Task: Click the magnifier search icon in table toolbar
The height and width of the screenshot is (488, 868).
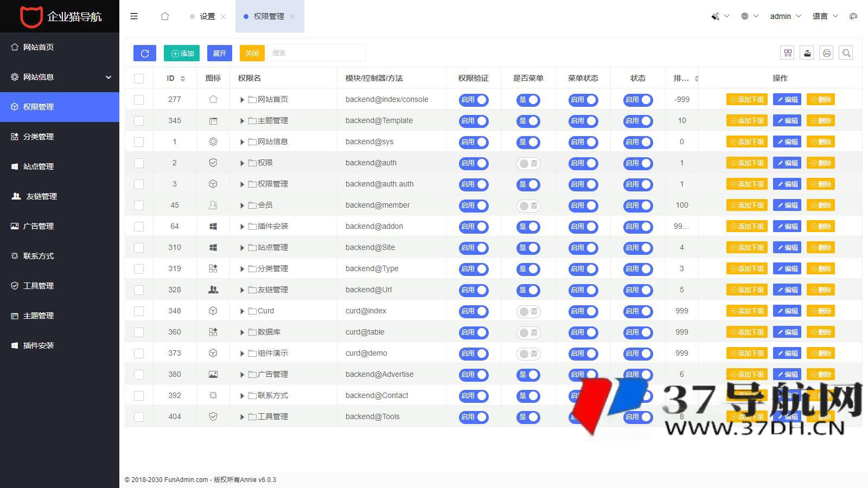Action: tap(846, 53)
